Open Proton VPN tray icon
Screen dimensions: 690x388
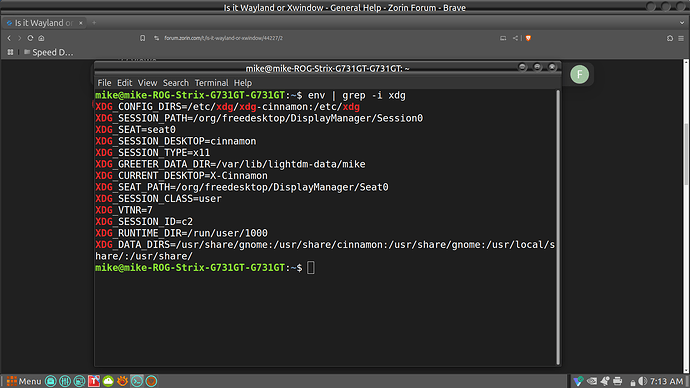tap(578, 381)
